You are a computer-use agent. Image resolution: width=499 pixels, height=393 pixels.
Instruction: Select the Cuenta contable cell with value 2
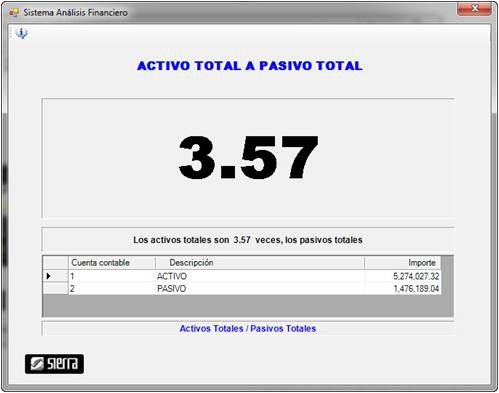coord(112,289)
